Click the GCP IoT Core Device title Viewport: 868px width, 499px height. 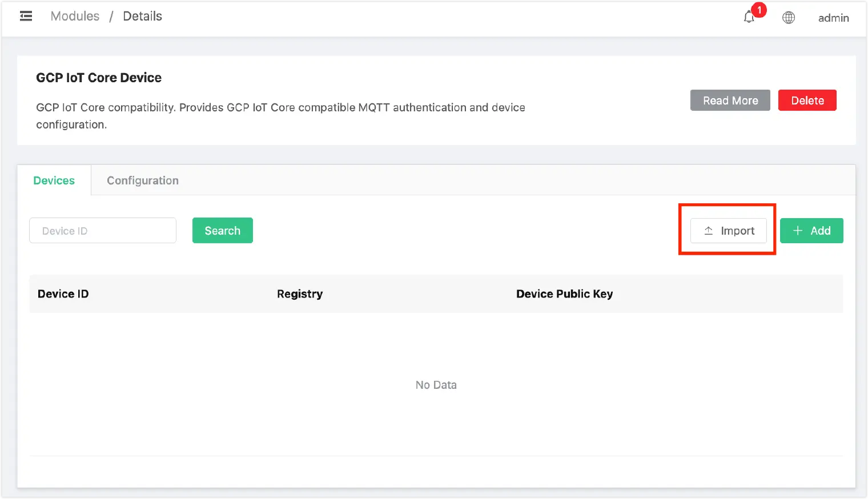click(x=99, y=78)
